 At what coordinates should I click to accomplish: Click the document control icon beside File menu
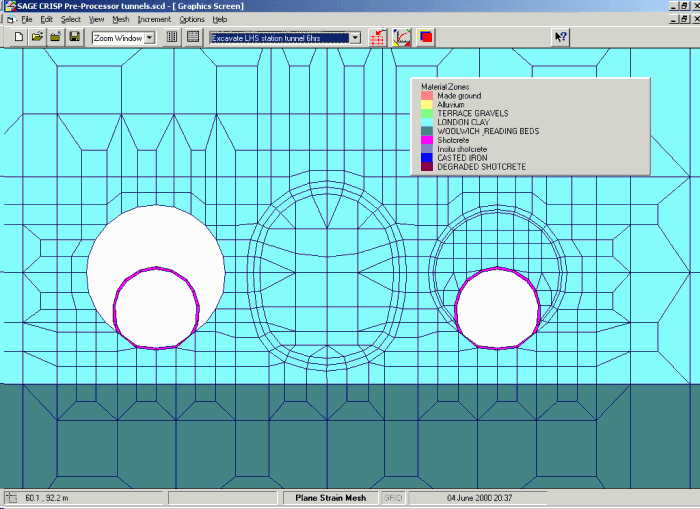(11, 20)
